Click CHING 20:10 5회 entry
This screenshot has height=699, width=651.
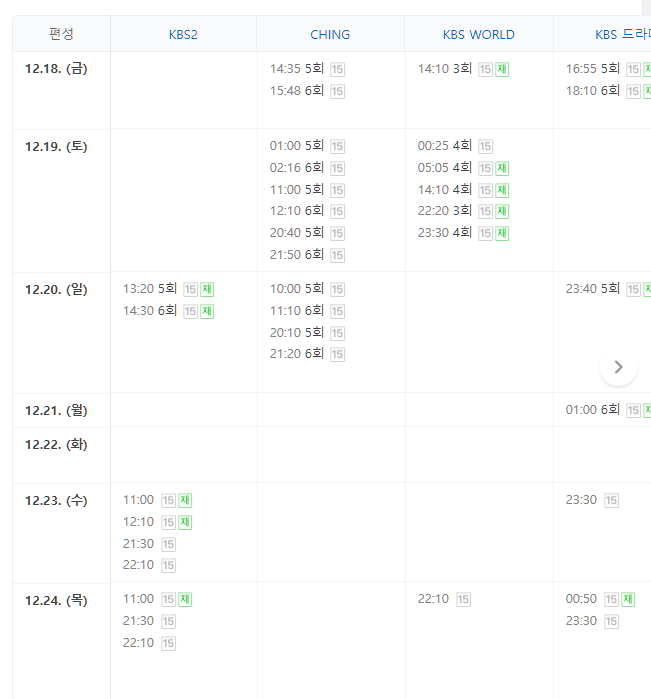(x=297, y=333)
